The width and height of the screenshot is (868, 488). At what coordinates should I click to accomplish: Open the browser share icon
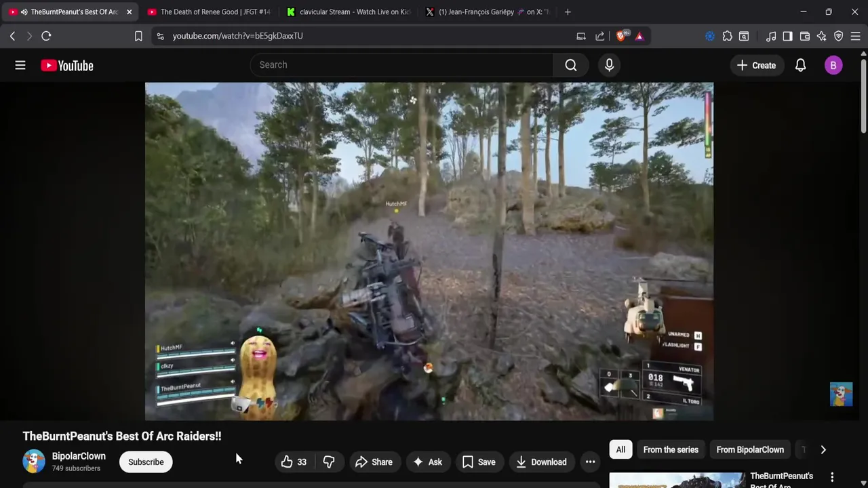click(600, 36)
